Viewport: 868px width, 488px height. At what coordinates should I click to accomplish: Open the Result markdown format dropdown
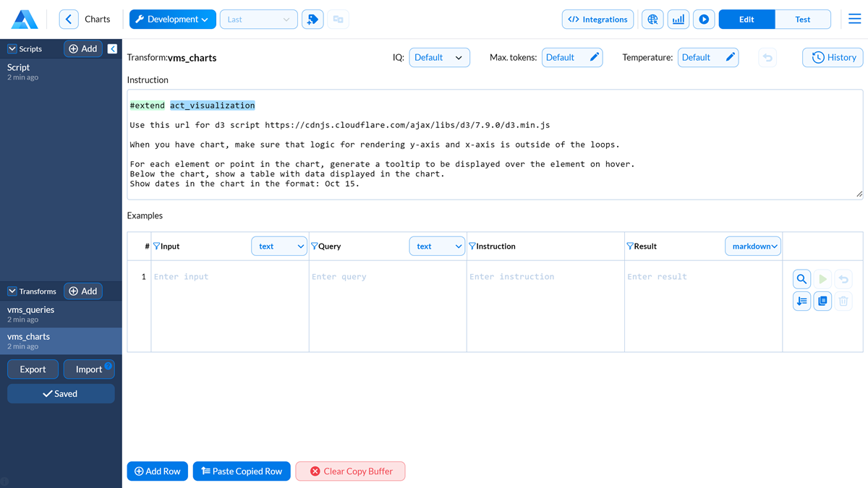[x=752, y=247]
